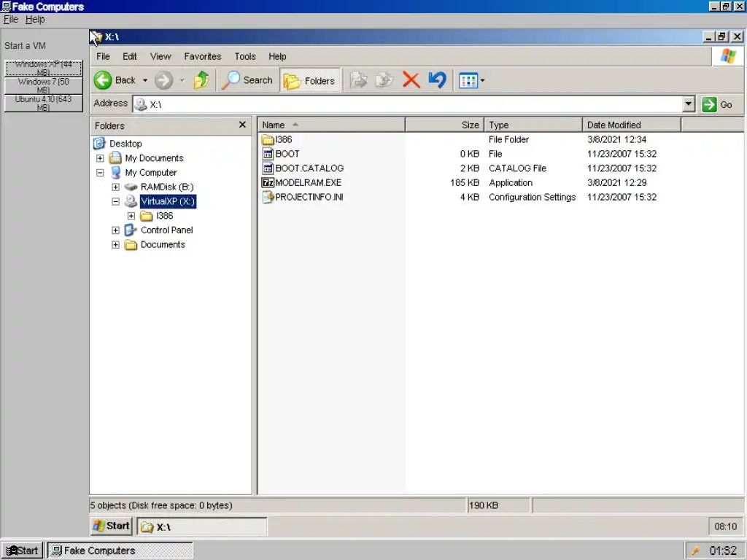Delete with the red X icon
747x560 pixels.
coord(411,80)
